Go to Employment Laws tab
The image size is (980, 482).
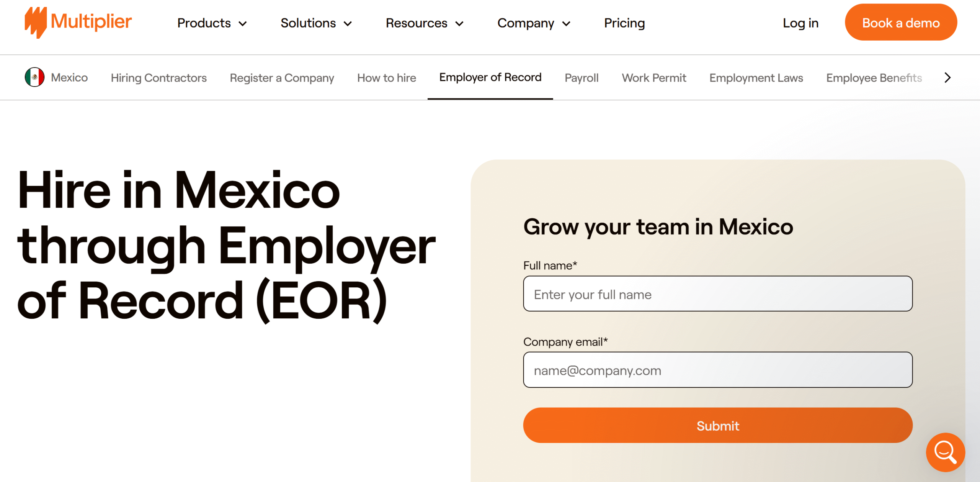coord(756,78)
